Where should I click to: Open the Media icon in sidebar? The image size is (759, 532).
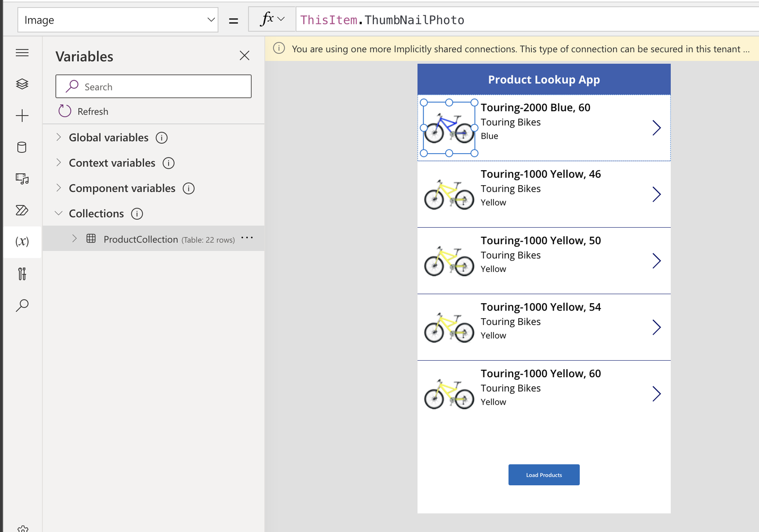tap(22, 179)
